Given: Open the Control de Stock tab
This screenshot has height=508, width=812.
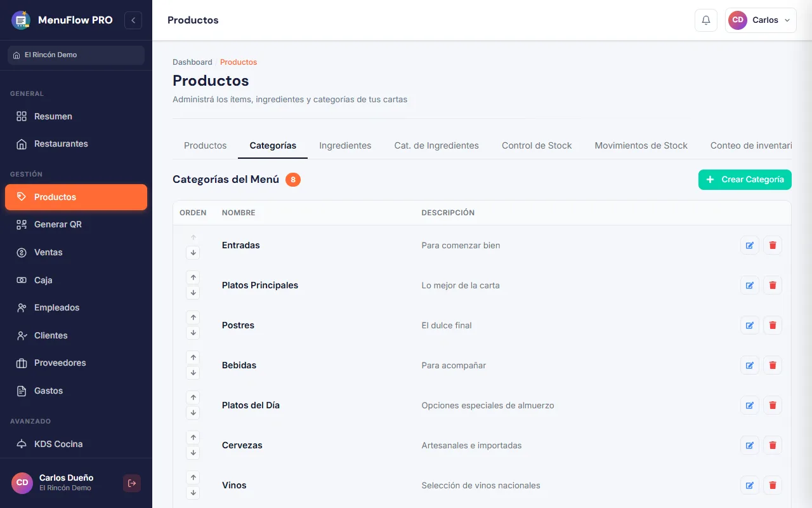Looking at the screenshot, I should pyautogui.click(x=537, y=145).
